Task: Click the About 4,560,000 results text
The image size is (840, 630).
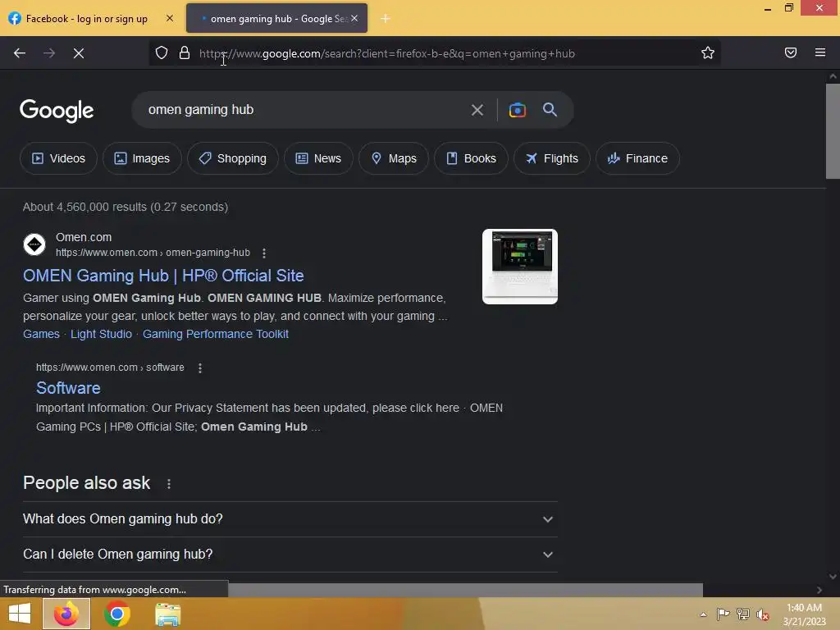Action: tap(126, 207)
